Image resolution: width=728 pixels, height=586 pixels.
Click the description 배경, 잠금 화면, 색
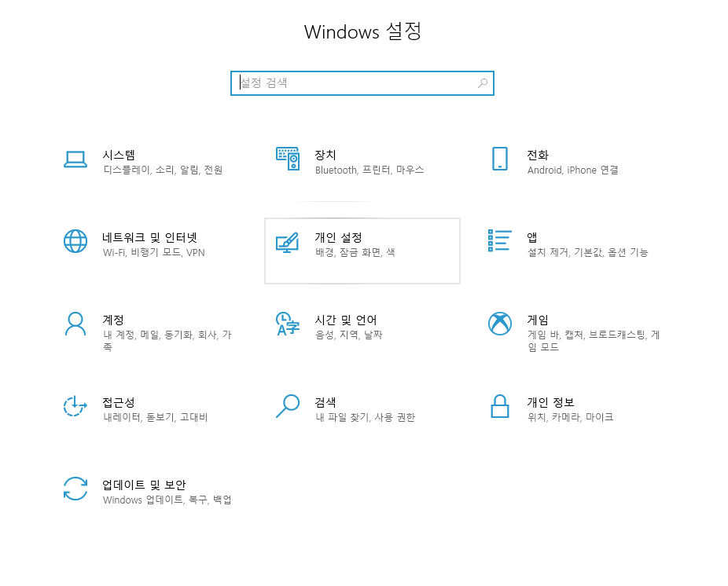point(355,252)
